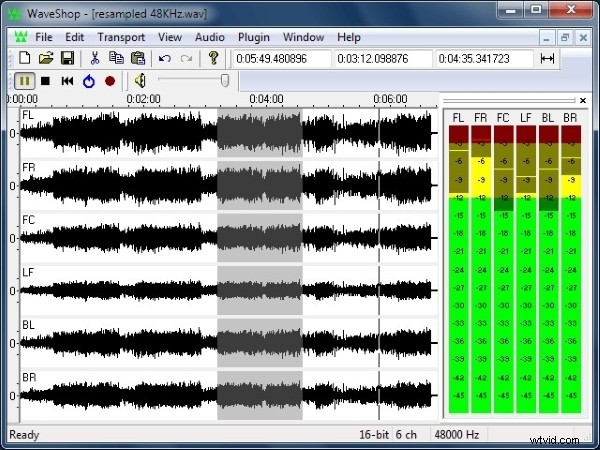Click the FR level meter bar
The width and height of the screenshot is (600, 450).
tap(481, 269)
